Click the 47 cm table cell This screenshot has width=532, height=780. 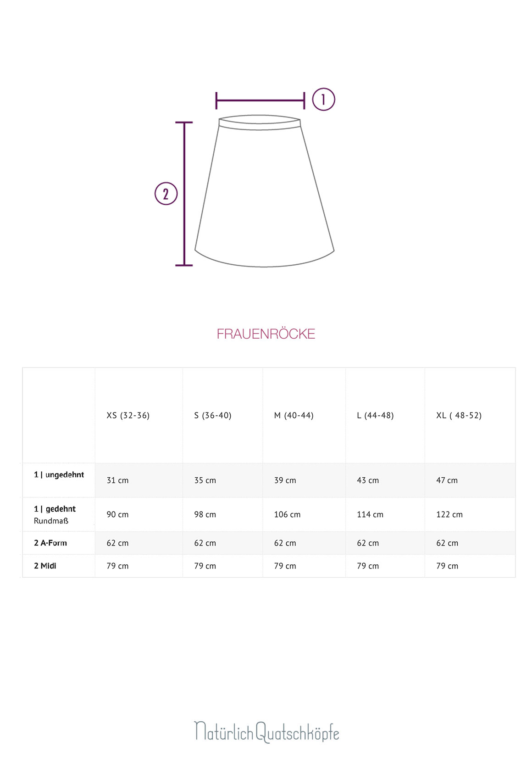[447, 480]
